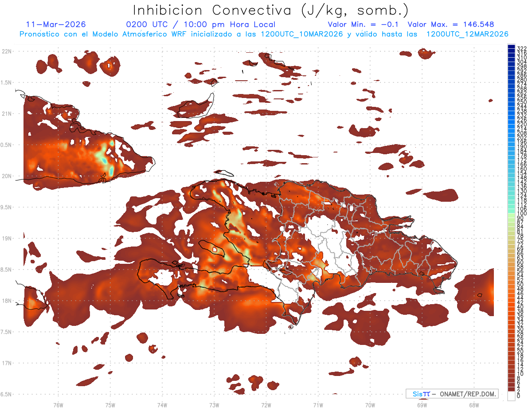This screenshot has width=532, height=411.
Task: Click the '160' colorbar label
Action: click(x=521, y=169)
